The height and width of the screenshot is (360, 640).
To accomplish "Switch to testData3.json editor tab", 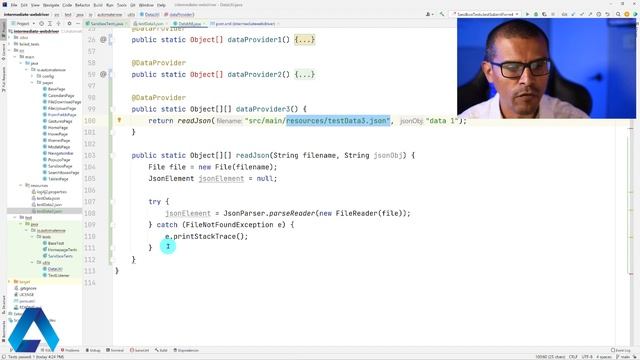I will coord(151,24).
